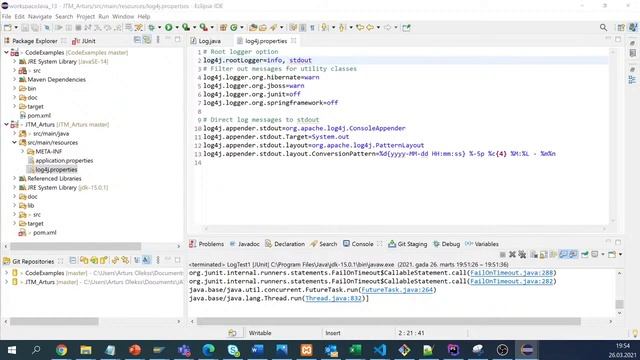
Task: Click the New Java Class green icon
Action: [234, 27]
